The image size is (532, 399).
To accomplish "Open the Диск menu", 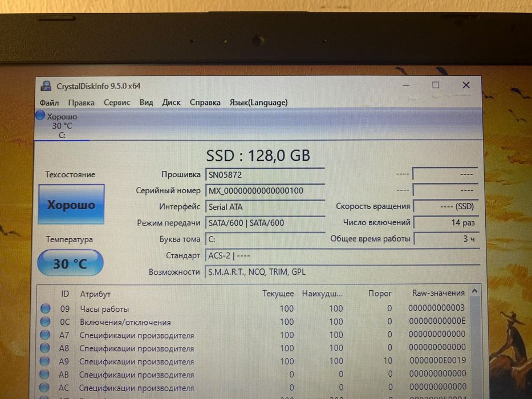I will coord(171,103).
